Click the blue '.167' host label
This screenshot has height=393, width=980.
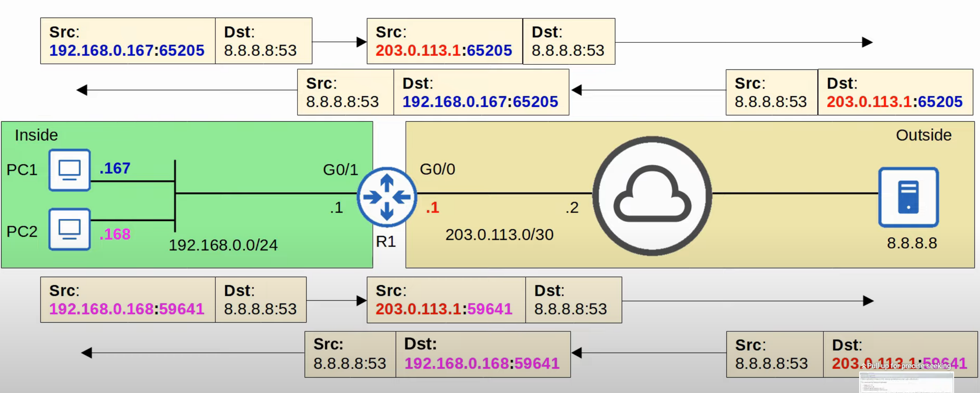[115, 168]
